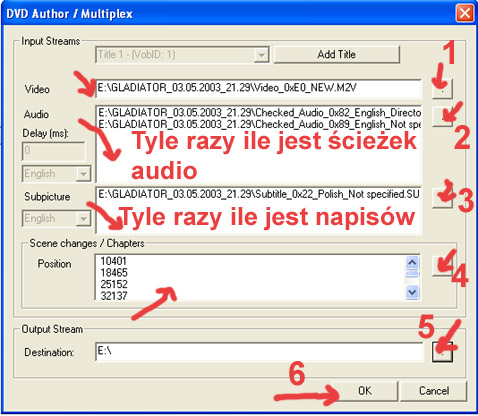The image size is (478, 416).
Task: Browse for a destination folder with the button beside the Destination field
Action: [442, 352]
